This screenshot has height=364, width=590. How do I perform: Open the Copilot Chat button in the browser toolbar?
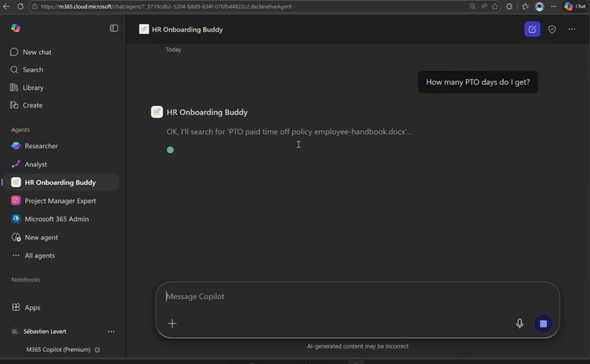[x=575, y=6]
